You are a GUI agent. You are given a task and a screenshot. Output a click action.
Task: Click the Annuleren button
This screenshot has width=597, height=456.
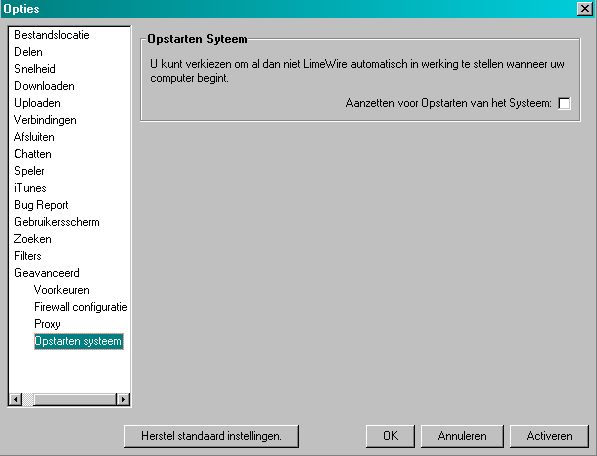coord(462,436)
